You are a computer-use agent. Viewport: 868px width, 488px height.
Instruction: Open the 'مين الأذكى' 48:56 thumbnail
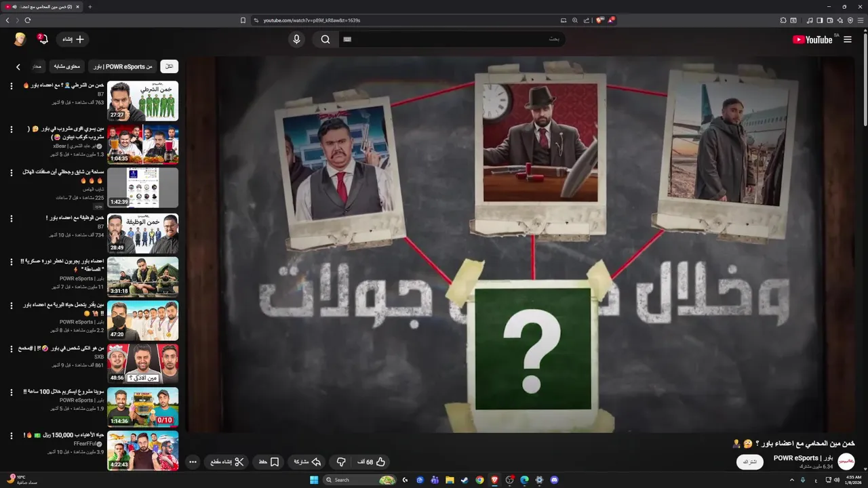[x=142, y=364]
